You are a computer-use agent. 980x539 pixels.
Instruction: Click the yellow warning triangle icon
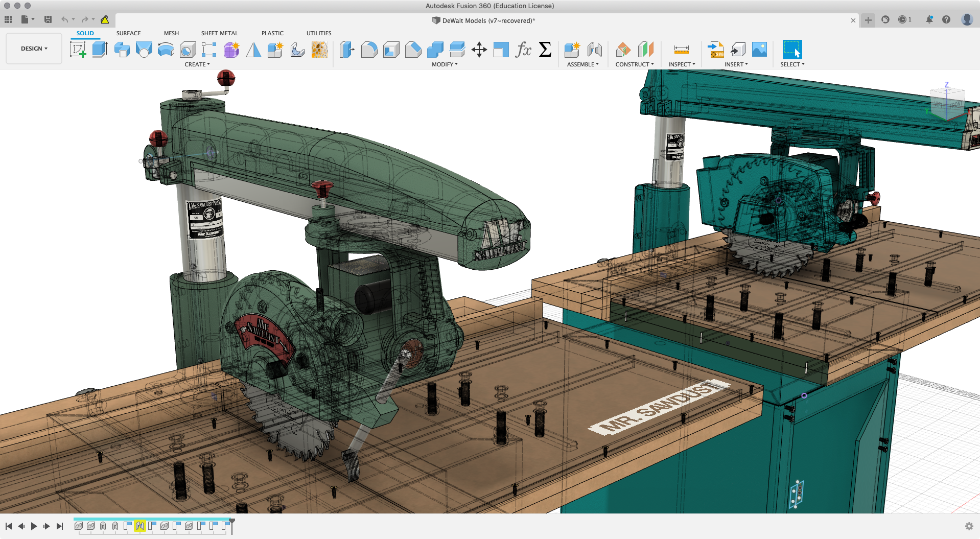(x=105, y=19)
